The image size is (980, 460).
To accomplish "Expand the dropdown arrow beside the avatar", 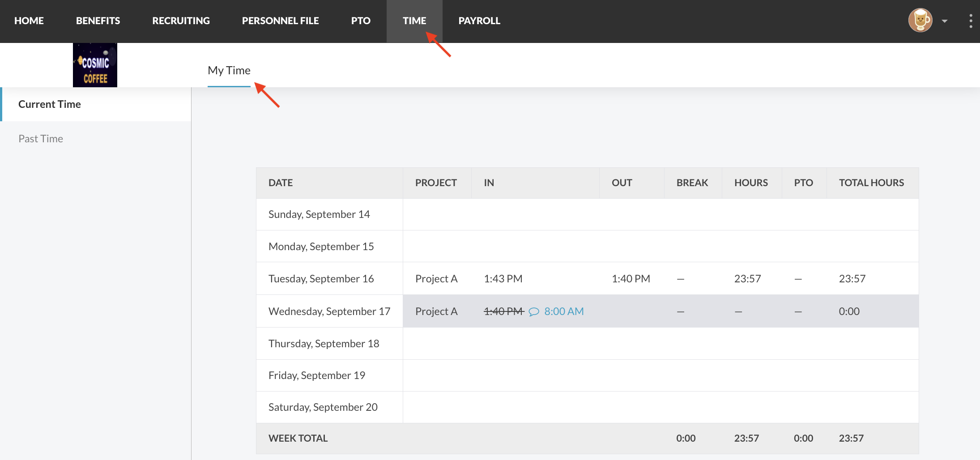I will pos(945,21).
